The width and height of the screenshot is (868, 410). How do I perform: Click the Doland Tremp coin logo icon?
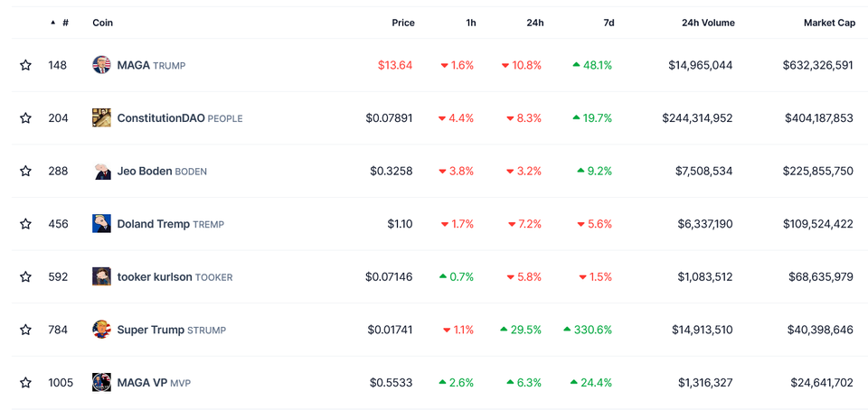(101, 224)
